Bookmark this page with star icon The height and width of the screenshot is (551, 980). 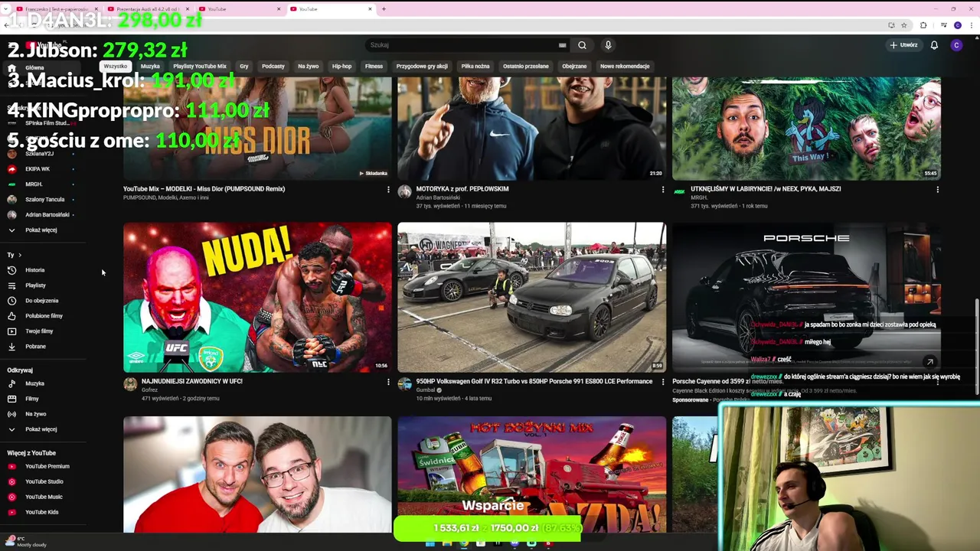[x=904, y=25]
